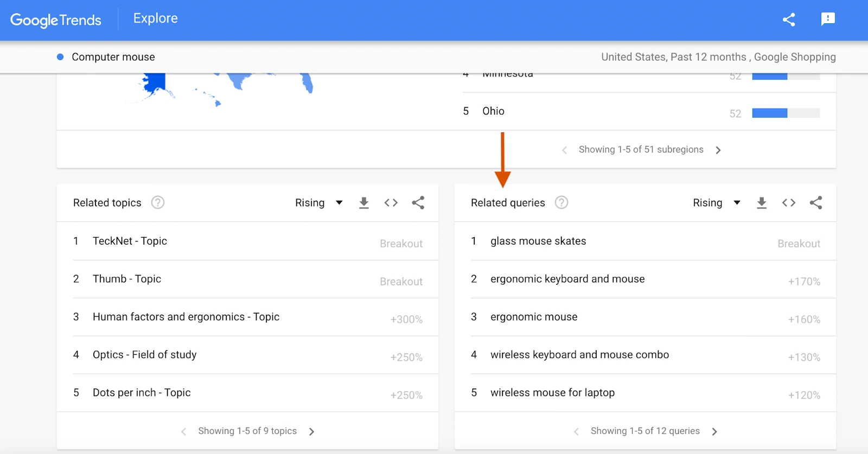Viewport: 868px width, 454px height.
Task: Open help for Related topics
Action: [158, 202]
